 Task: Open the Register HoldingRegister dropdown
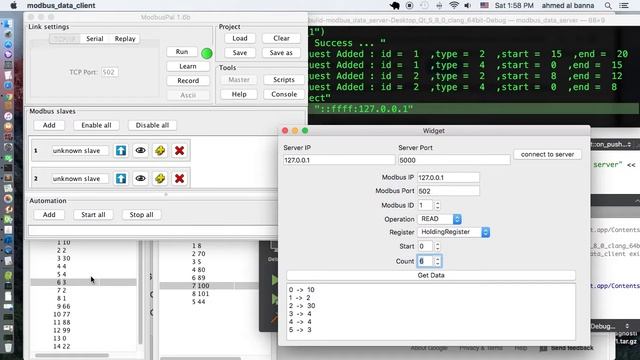pos(453,232)
